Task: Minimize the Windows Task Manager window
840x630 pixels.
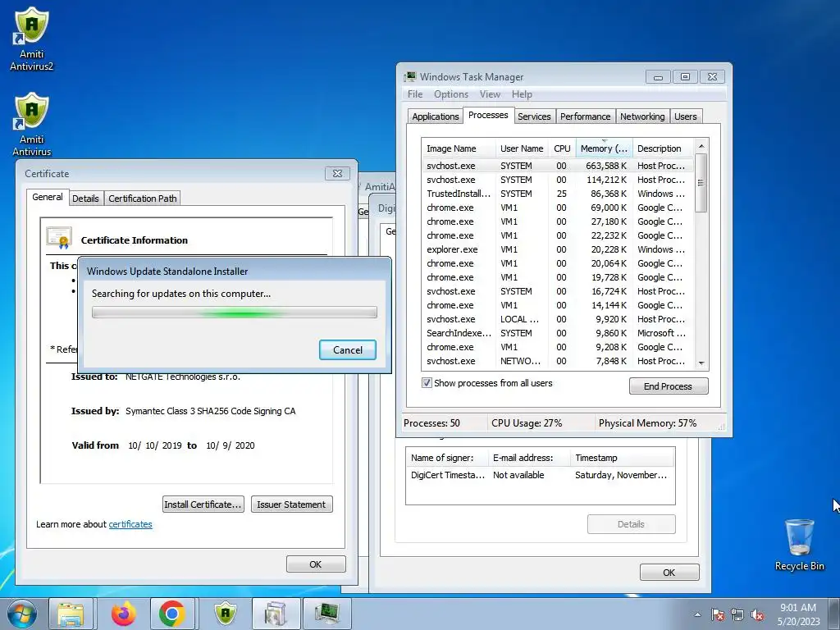Action: click(658, 77)
